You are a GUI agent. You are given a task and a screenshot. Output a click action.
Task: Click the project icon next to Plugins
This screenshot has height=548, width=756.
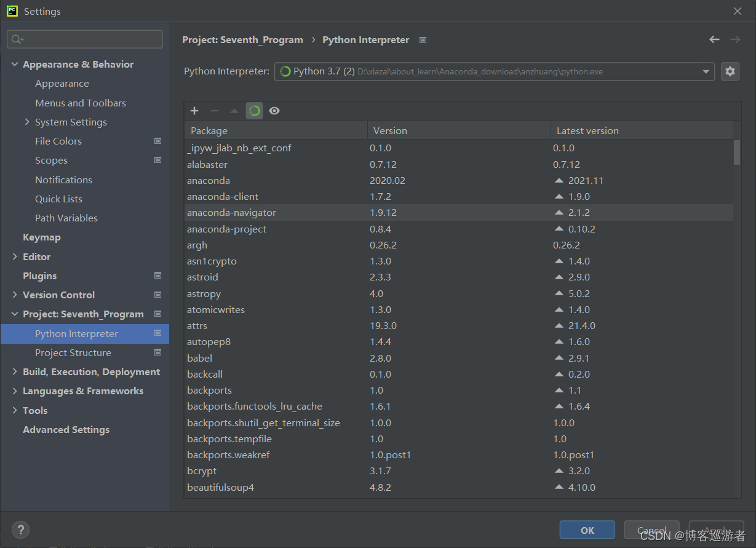click(x=157, y=276)
